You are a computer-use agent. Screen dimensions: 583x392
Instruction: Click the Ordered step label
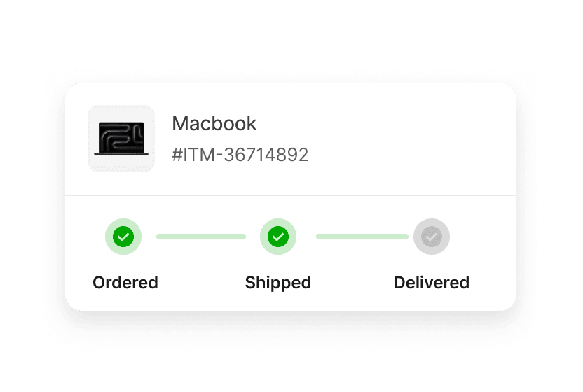click(125, 283)
